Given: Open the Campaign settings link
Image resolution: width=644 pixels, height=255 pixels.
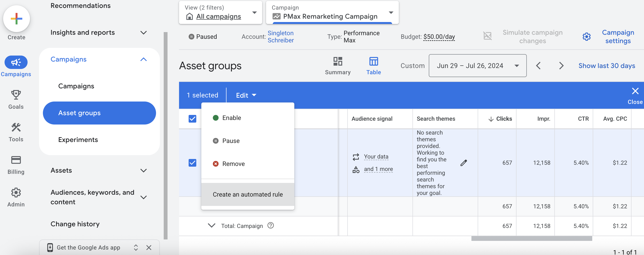Looking at the screenshot, I should [618, 37].
